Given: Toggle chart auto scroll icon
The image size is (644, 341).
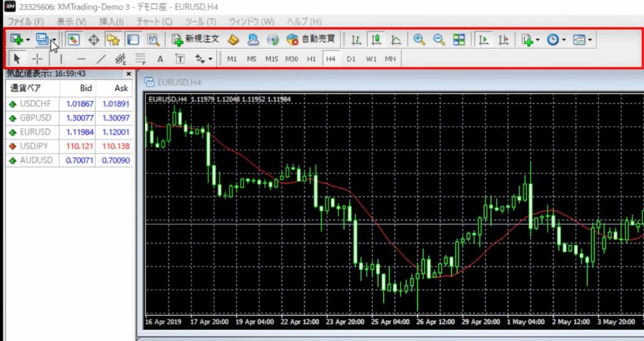Looking at the screenshot, I should pyautogui.click(x=484, y=40).
